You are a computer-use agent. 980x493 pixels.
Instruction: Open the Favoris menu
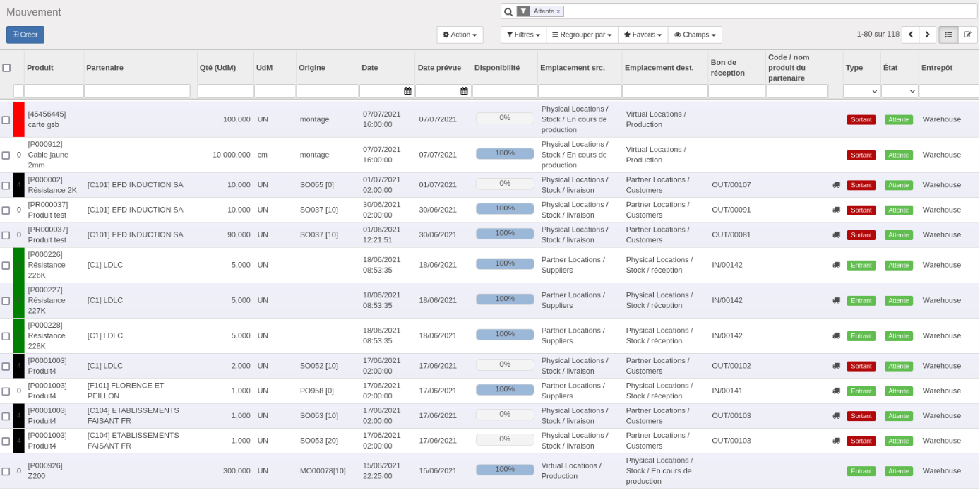point(643,35)
